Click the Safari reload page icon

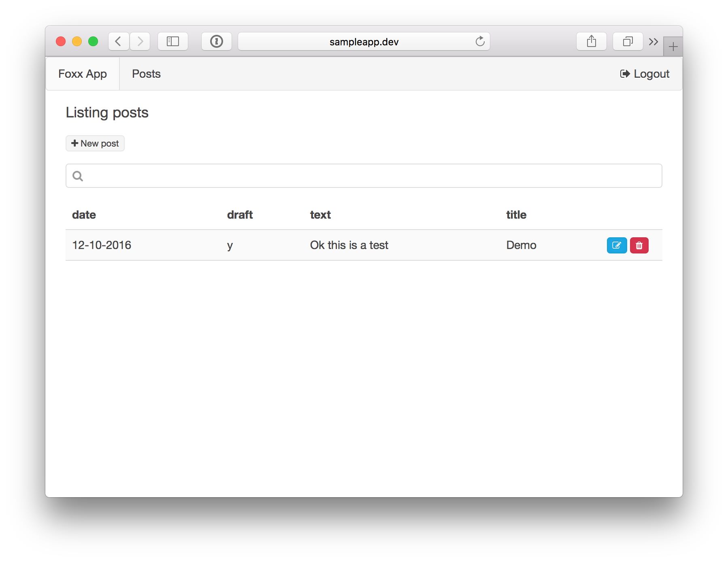[480, 42]
